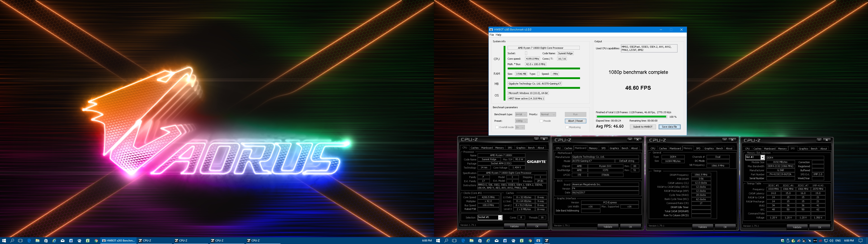
Task: Open the clock showing 6:08 PM in system tray
Action: 849,241
